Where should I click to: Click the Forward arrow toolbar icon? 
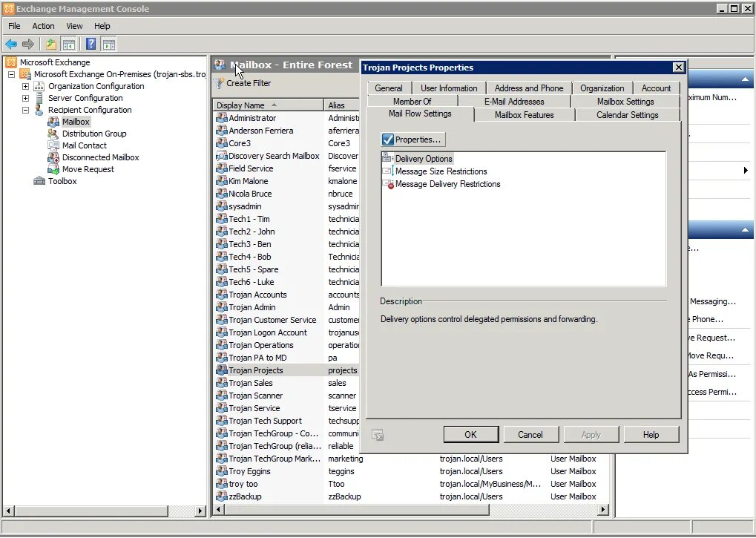point(28,45)
